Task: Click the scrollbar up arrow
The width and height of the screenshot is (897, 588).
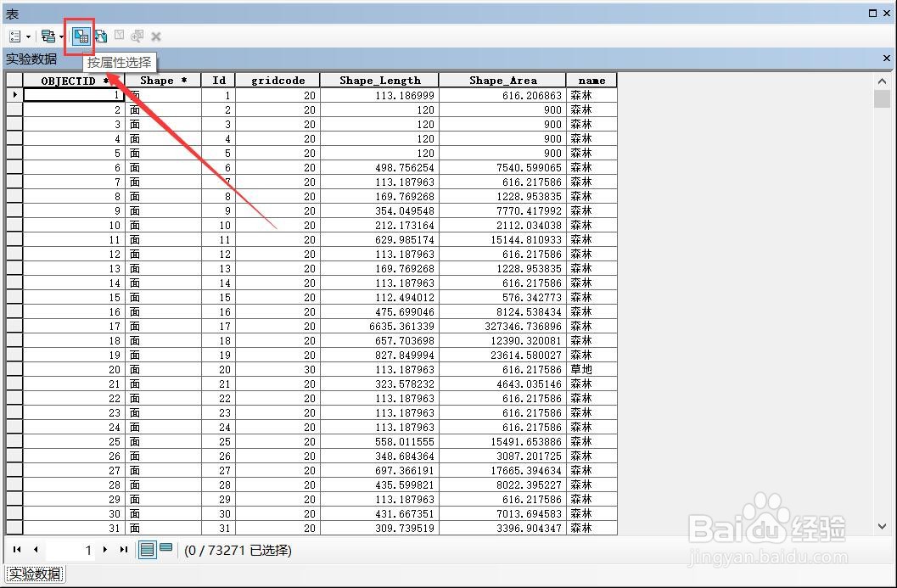Action: pos(882,81)
